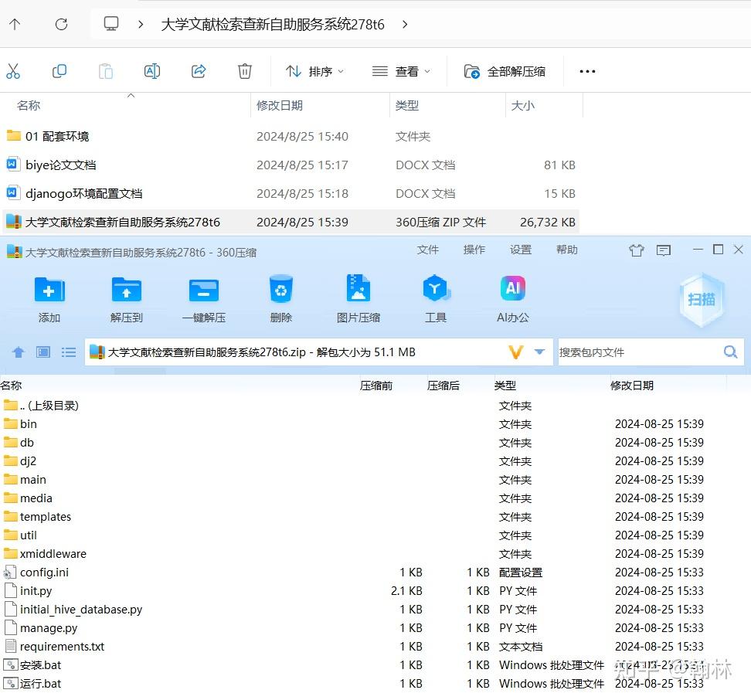Image resolution: width=751 pixels, height=700 pixels.
Task: Open the 操作 menu in 360压缩
Action: click(474, 250)
